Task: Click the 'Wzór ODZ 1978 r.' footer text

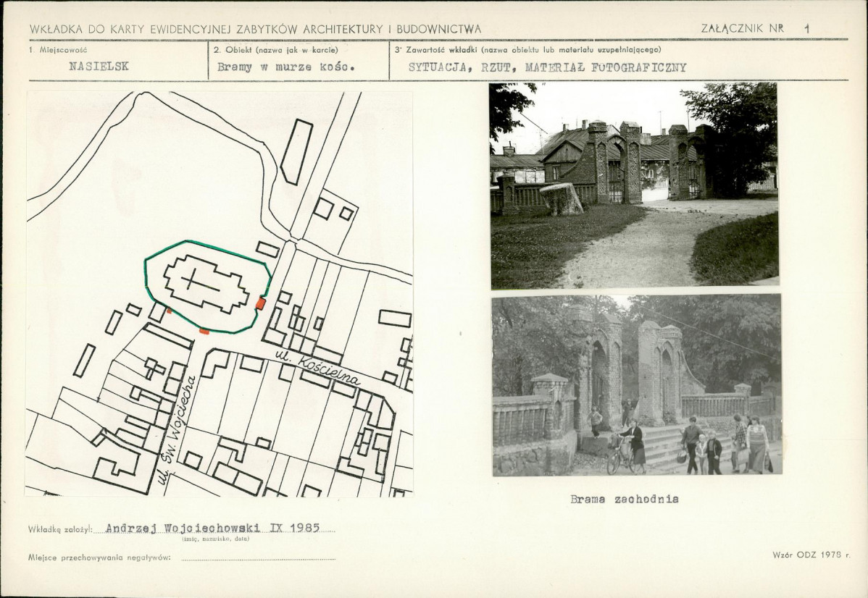Action: [x=811, y=555]
